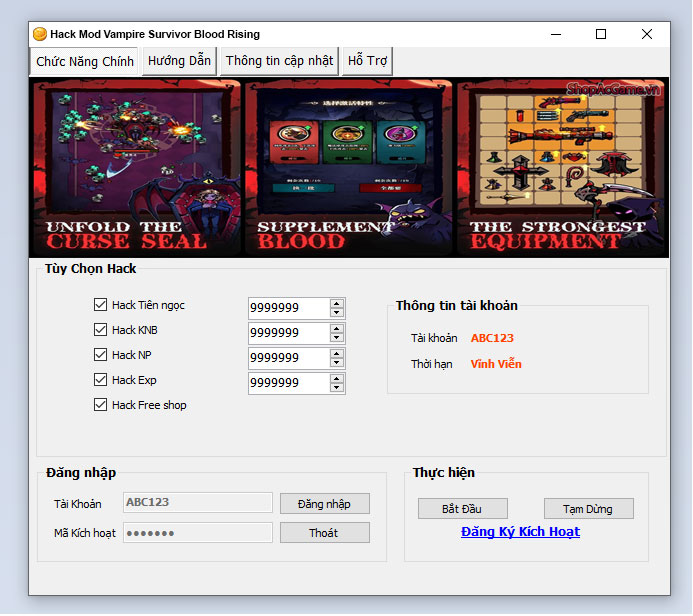Select the Hỗ Trợ tab
The width and height of the screenshot is (693, 616).
point(367,61)
